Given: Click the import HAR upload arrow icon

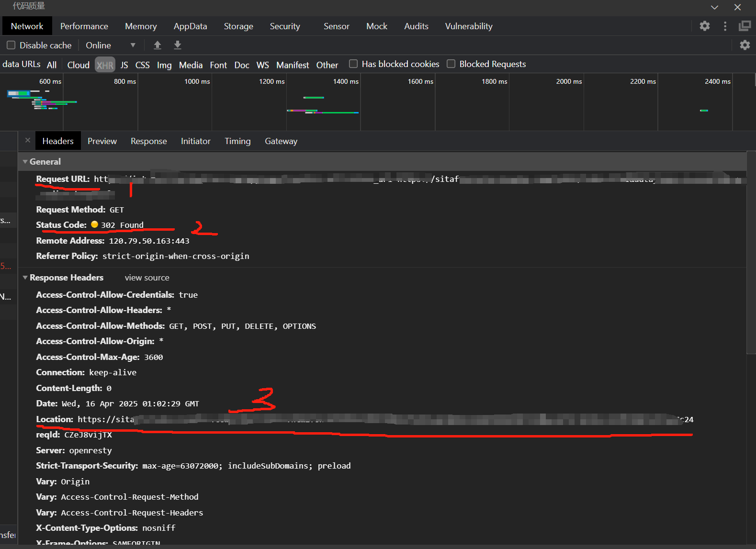Looking at the screenshot, I should pos(157,45).
